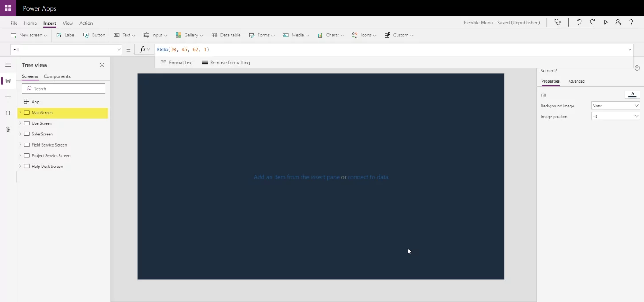644x302 pixels.
Task: Click in the Tree view Search box
Action: pos(63,89)
